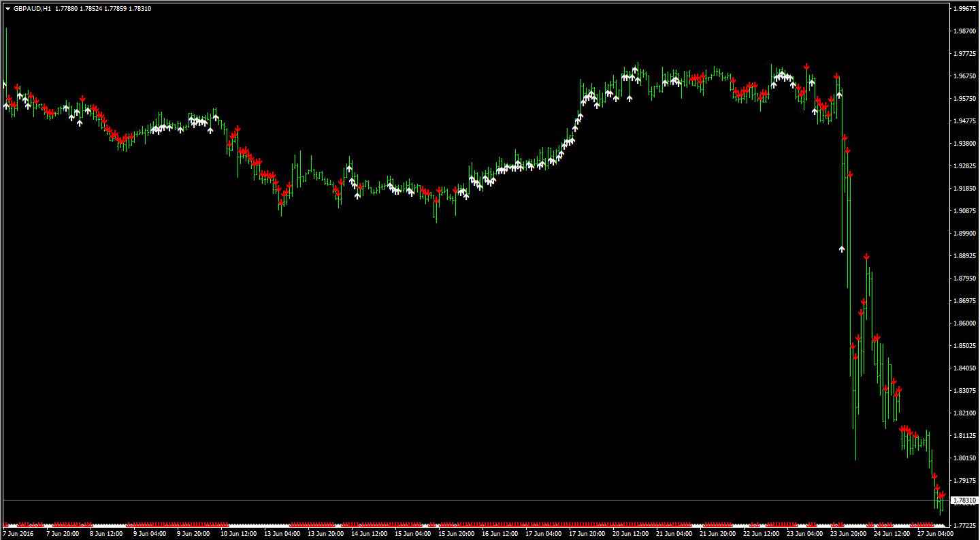Click the 1.89900 price axis label

(x=965, y=234)
